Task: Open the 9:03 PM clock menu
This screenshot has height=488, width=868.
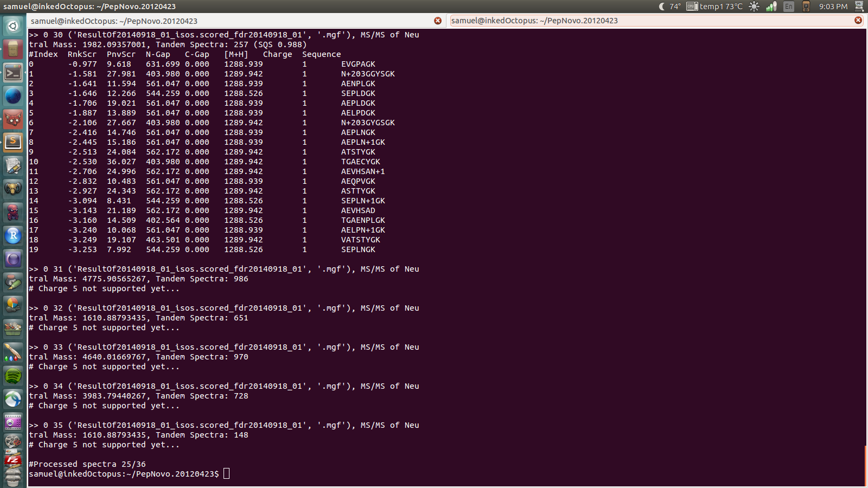Action: click(833, 7)
